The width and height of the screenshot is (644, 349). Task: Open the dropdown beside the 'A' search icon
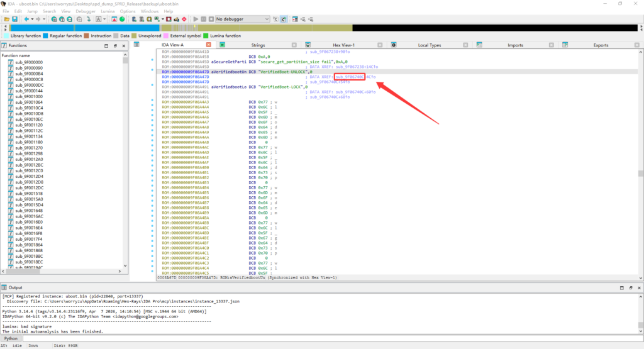tap(104, 19)
